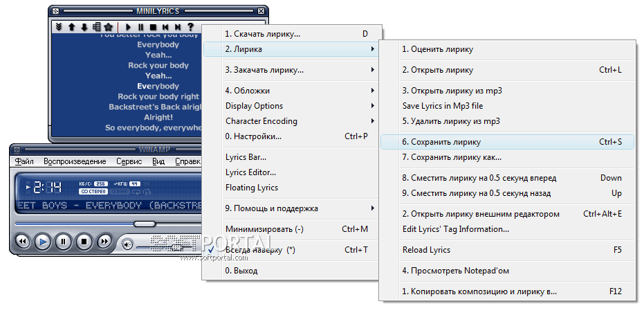Click the question mark help icon in MiniLyrics
Image resolution: width=644 pixels, height=315 pixels.
[x=190, y=27]
